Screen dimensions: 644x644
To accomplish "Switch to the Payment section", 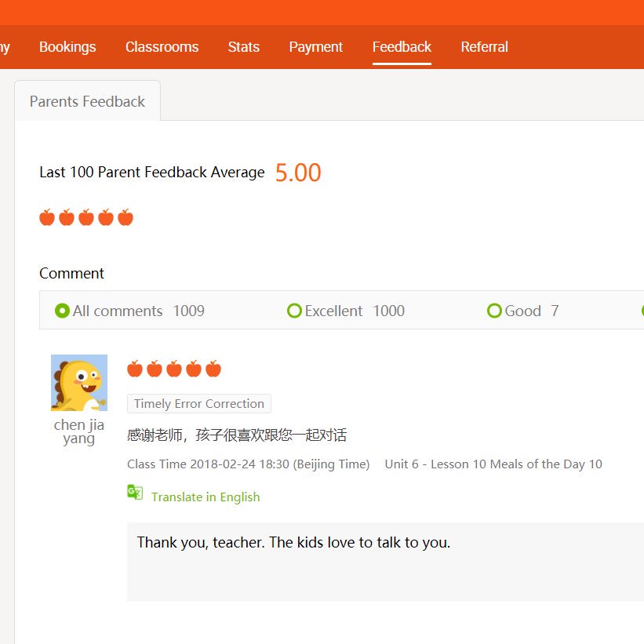I will [315, 47].
